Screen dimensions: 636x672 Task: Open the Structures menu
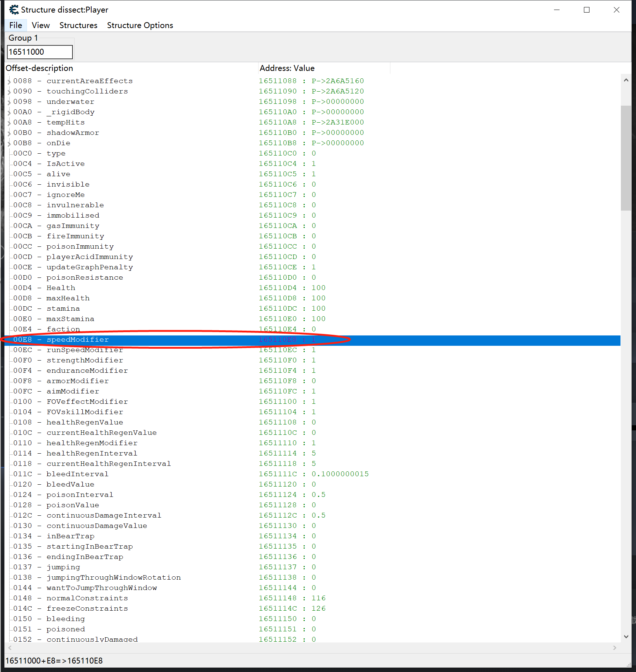point(78,25)
